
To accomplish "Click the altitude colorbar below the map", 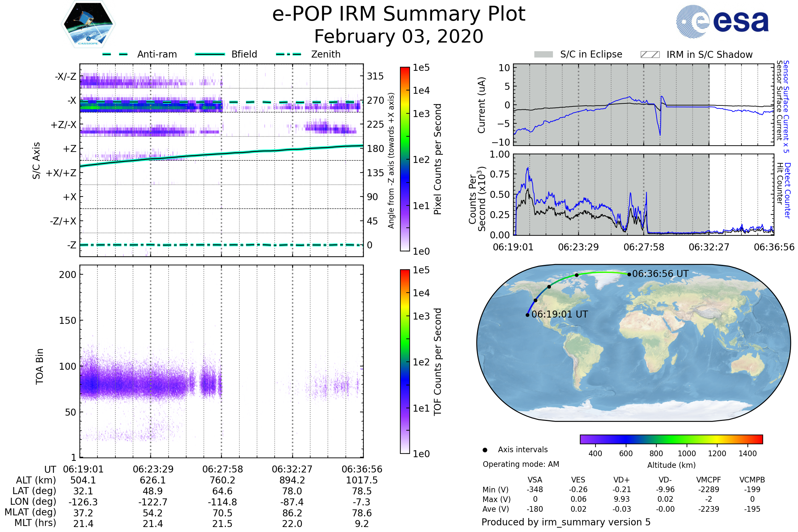I will pos(671,439).
